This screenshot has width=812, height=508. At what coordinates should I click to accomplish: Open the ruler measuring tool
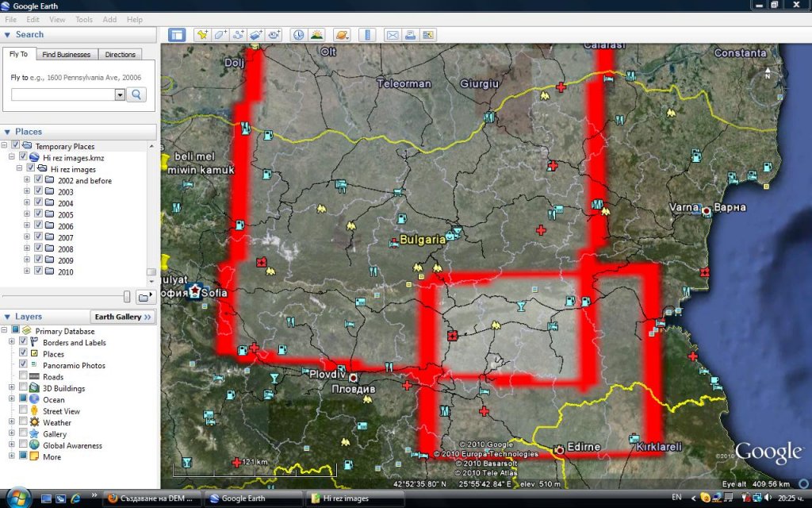point(367,35)
